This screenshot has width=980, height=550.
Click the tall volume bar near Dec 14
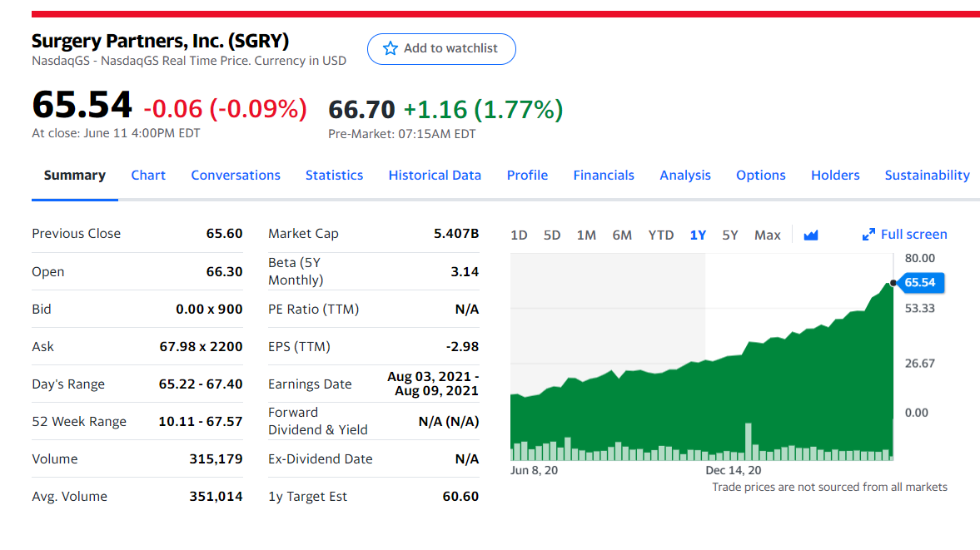pos(749,441)
